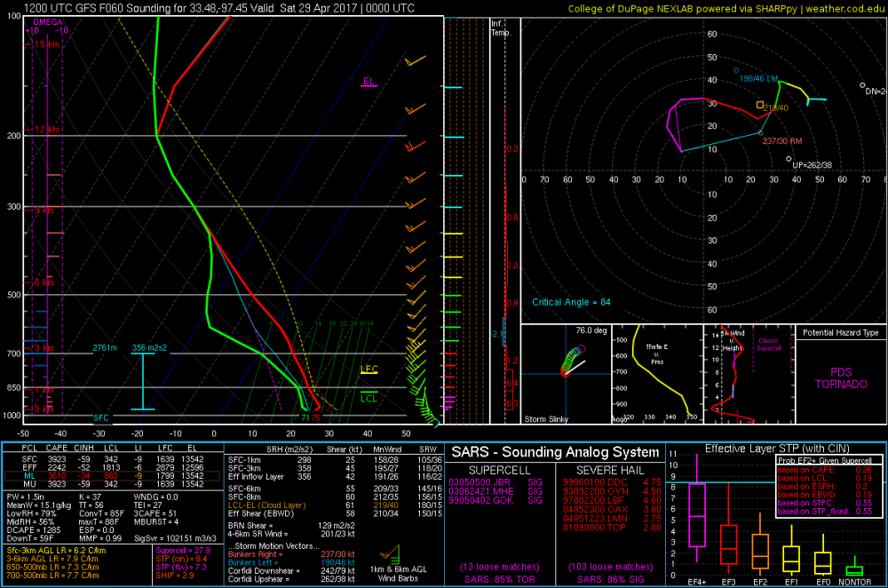Click "SigSvr = 102151 m3/s3" value
The width and height of the screenshot is (888, 588).
pos(175,538)
